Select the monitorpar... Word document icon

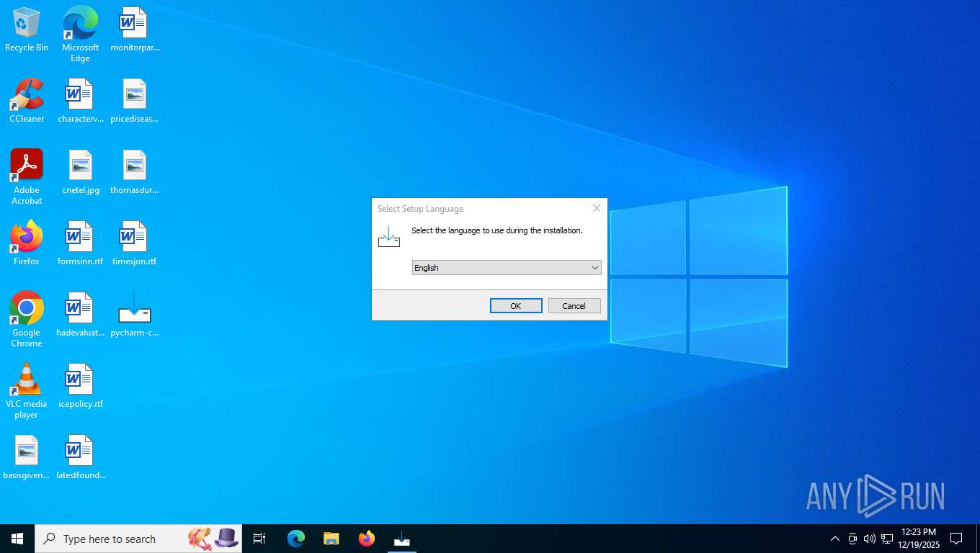point(135,30)
